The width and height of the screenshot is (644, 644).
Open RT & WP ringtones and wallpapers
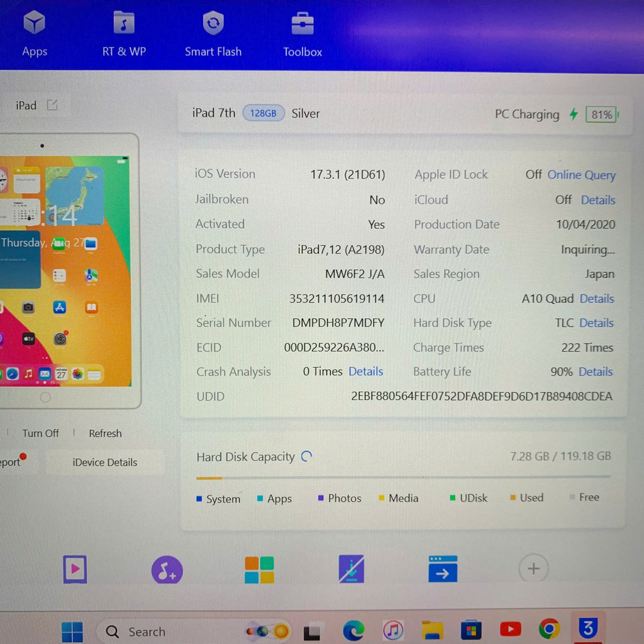[124, 34]
